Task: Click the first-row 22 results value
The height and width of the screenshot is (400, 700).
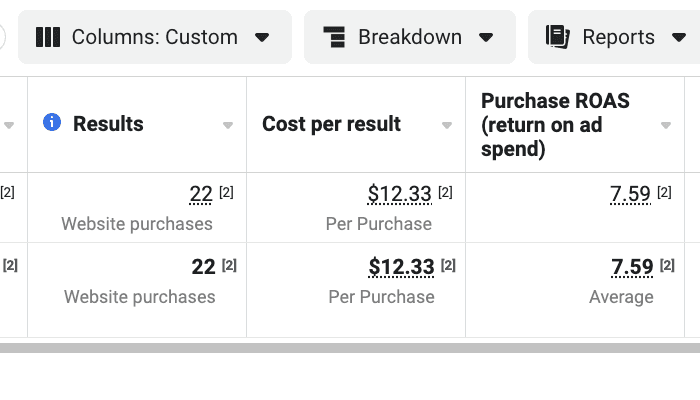Action: 201,194
